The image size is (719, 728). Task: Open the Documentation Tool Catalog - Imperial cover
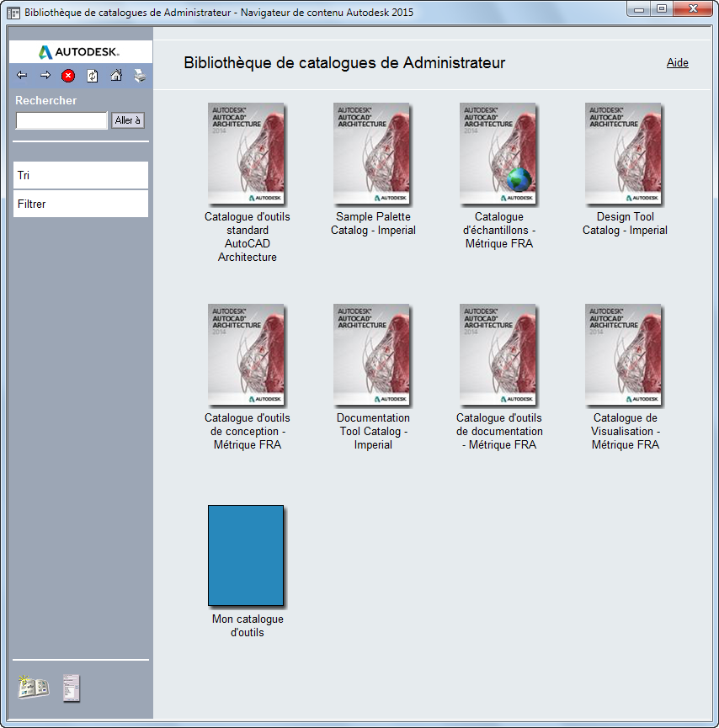coord(371,354)
